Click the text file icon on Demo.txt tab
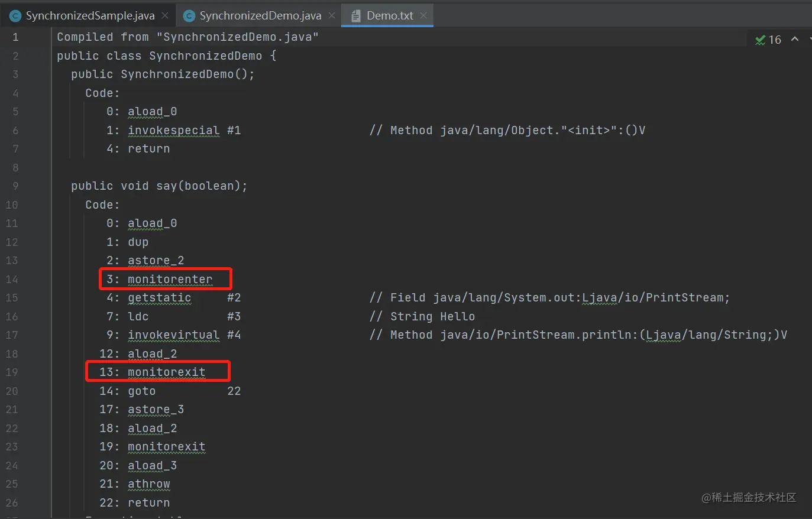 356,16
